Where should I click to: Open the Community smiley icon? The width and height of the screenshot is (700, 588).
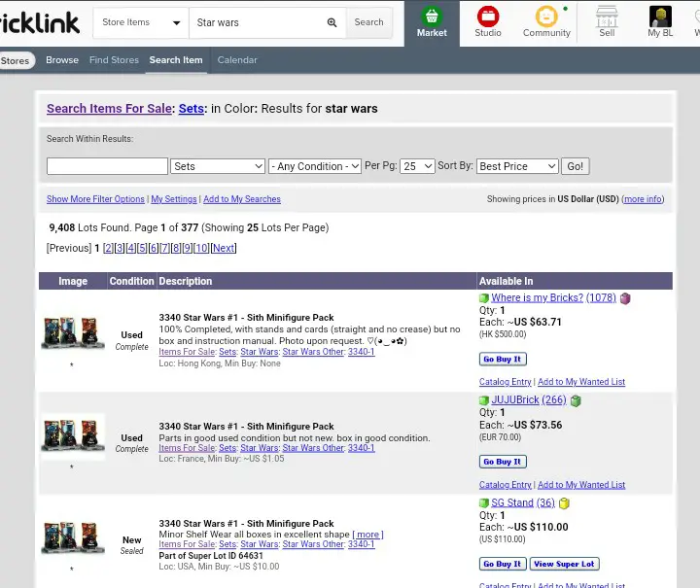[546, 17]
